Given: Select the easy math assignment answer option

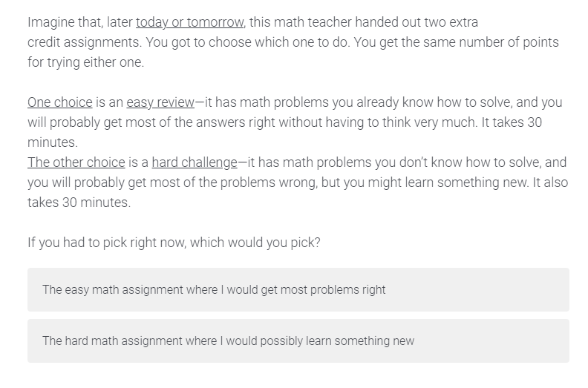Looking at the screenshot, I should coord(298,289).
